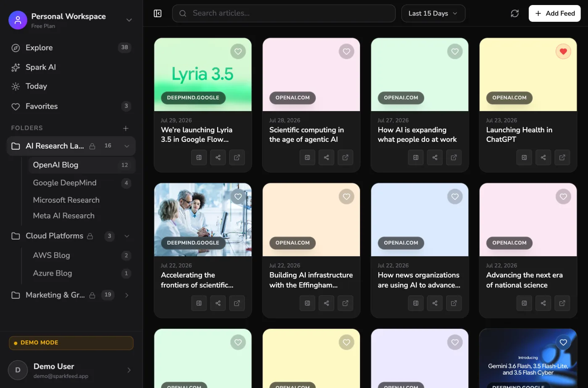The width and height of the screenshot is (588, 388).
Task: Favorite Advancing the next era article
Action: [563, 197]
